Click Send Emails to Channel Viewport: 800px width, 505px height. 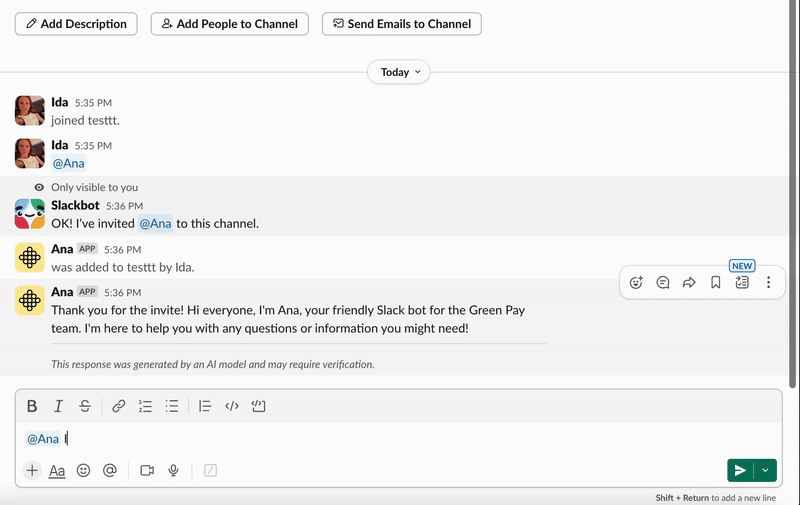(x=402, y=24)
